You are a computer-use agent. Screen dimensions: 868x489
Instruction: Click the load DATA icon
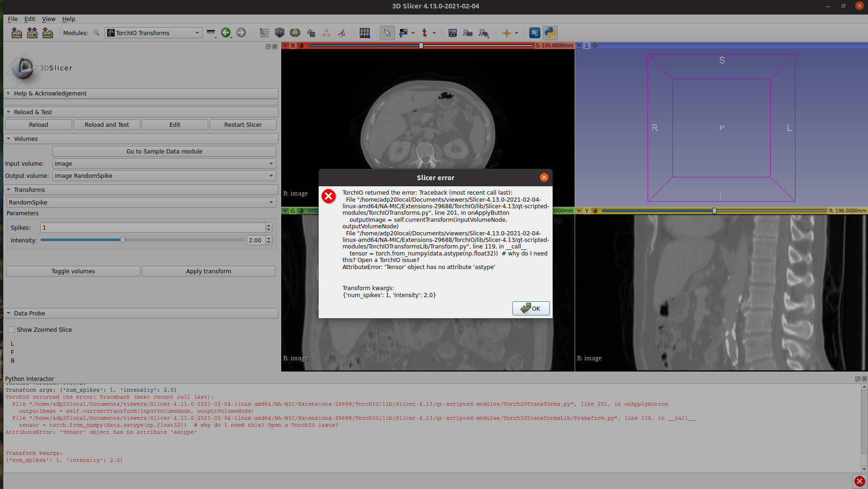point(16,33)
